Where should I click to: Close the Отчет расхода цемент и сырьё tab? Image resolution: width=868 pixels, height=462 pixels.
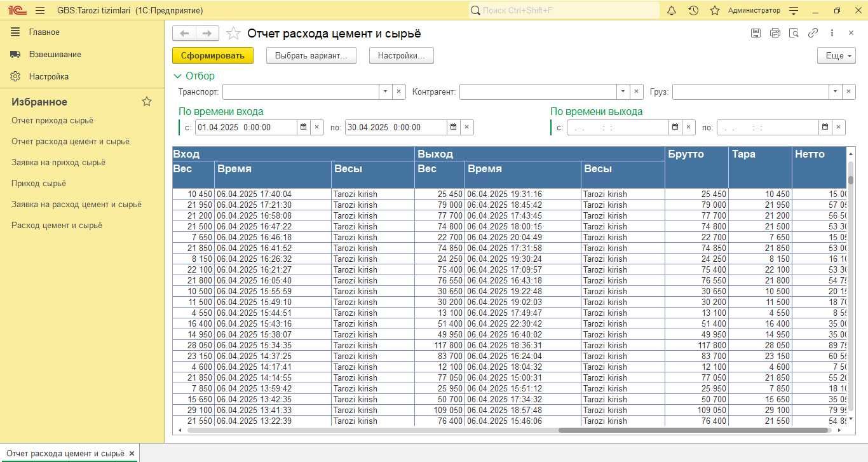[x=132, y=454]
